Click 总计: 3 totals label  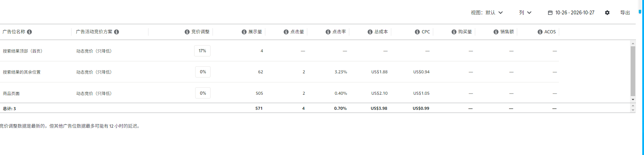click(x=9, y=109)
